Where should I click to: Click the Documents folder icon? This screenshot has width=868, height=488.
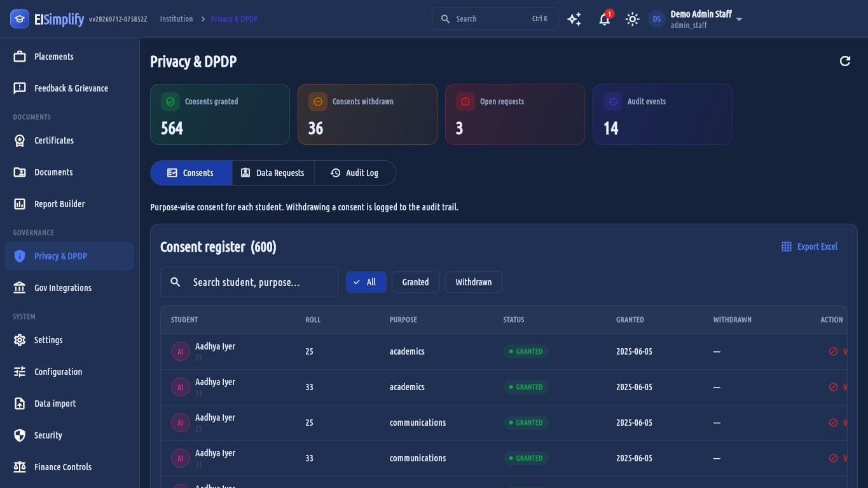tap(20, 172)
